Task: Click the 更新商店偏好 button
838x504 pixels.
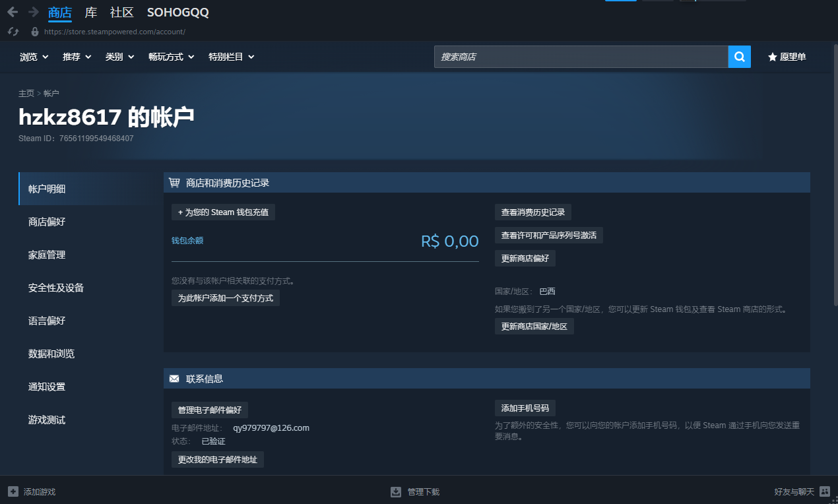Action: [525, 258]
